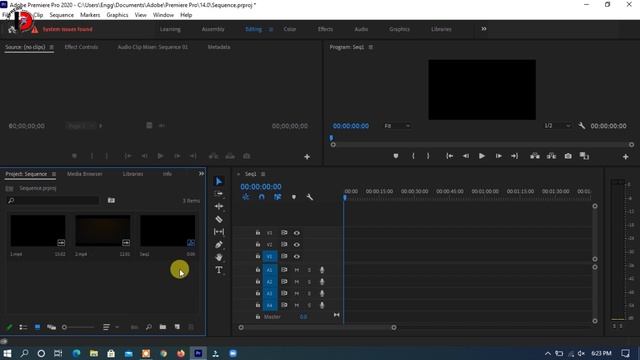This screenshot has width=640, height=360.
Task: Open Program monitor button editor plus
Action: (625, 157)
